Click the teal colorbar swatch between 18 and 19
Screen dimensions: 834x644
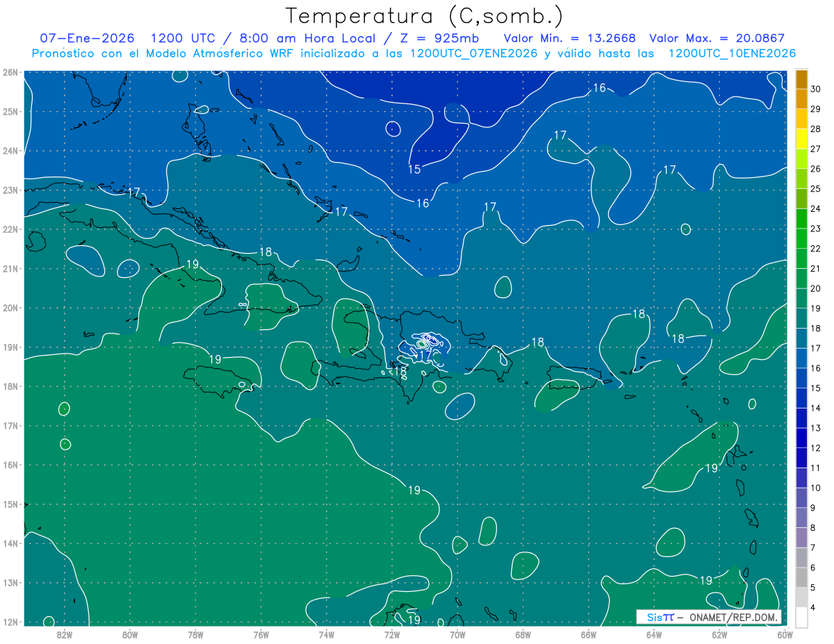[x=801, y=319]
